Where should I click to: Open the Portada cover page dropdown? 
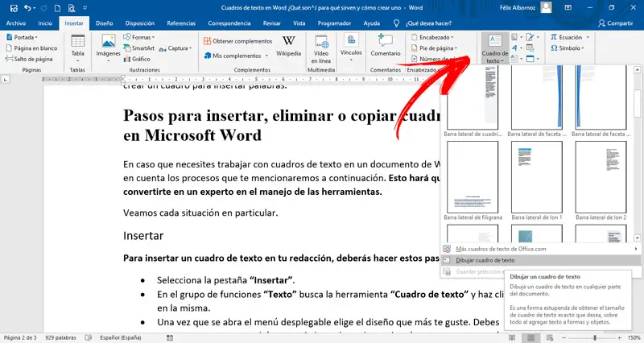[22, 37]
